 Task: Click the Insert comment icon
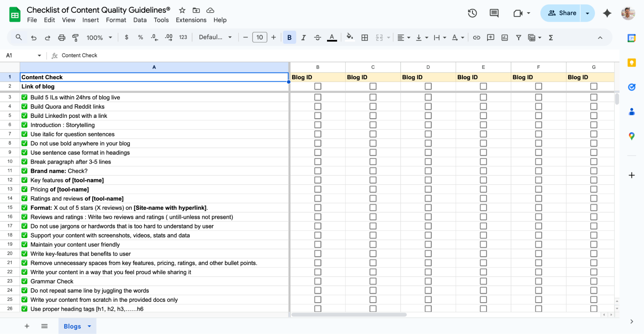(x=490, y=38)
